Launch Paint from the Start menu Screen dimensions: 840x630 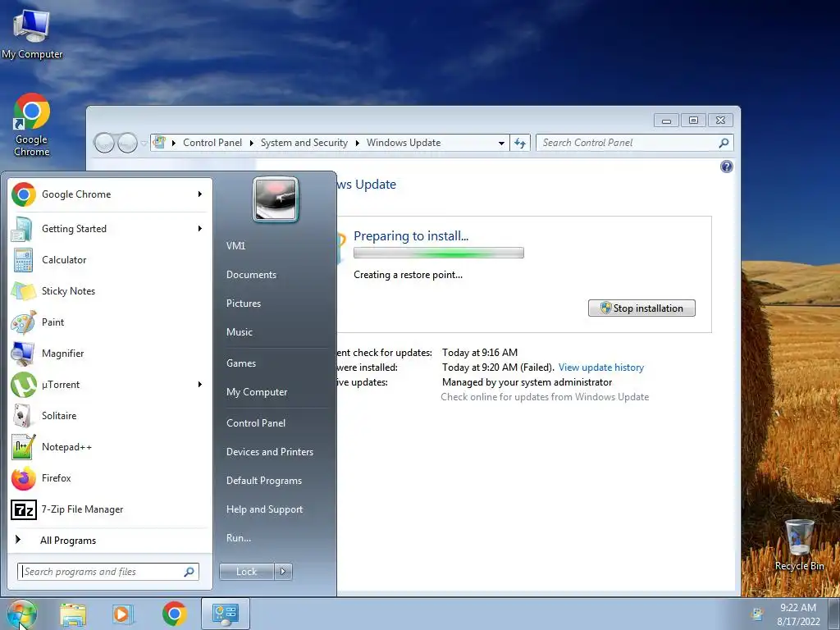point(107,322)
